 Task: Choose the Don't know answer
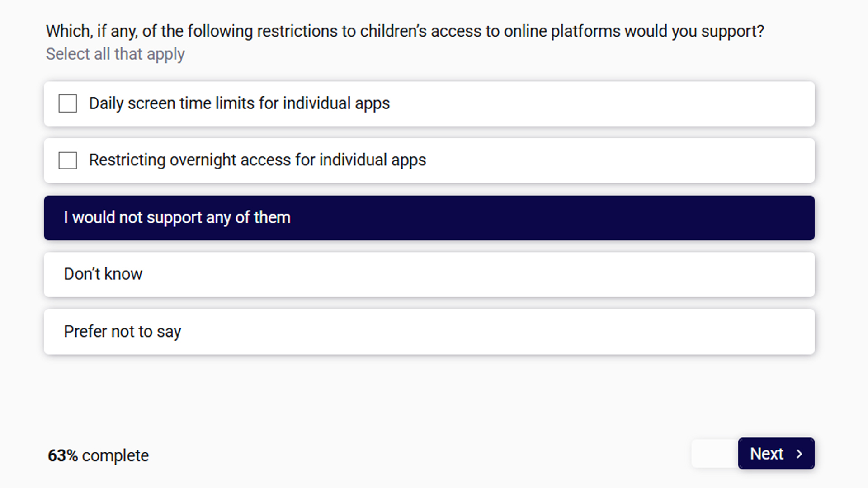click(x=429, y=274)
